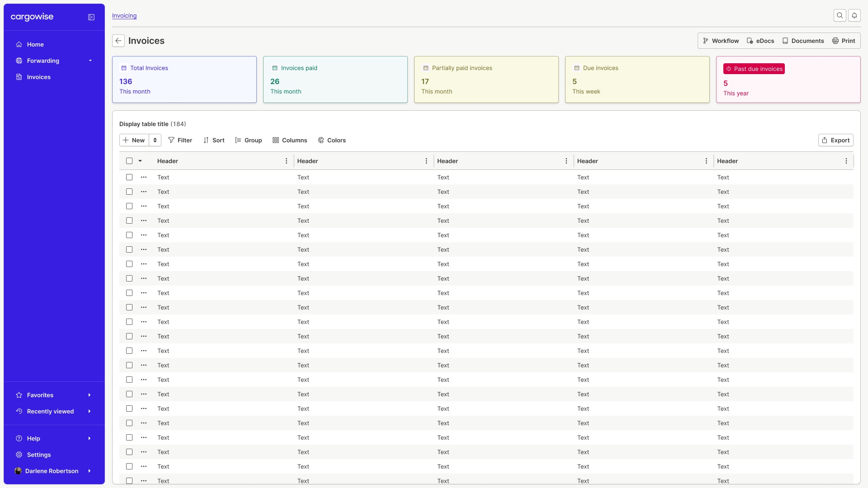Screen dimensions: 868x488
Task: Open Recently viewed in the sidebar
Action: coord(54,411)
